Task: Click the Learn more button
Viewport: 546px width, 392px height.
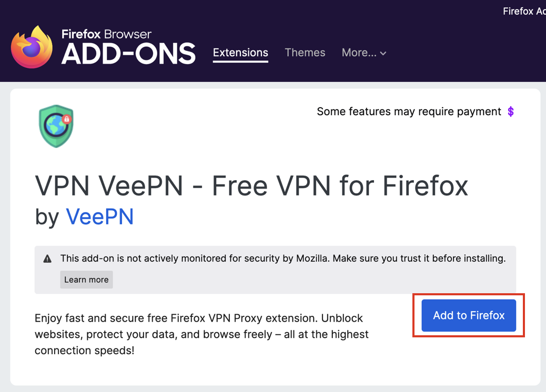Action: coord(86,280)
